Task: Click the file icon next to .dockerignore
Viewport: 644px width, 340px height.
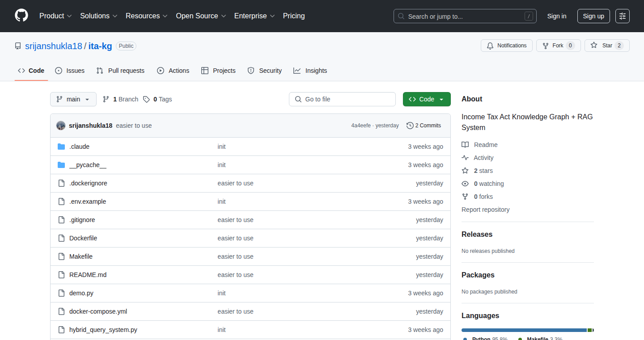Action: (61, 183)
